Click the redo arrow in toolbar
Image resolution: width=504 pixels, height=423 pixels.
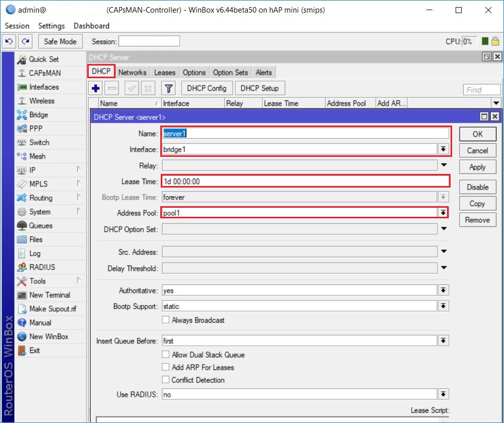25,41
